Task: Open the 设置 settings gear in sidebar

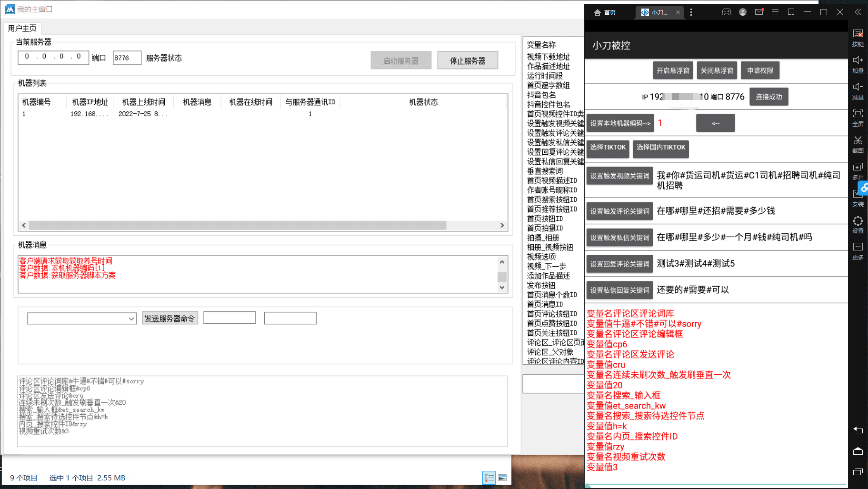Action: tap(858, 220)
